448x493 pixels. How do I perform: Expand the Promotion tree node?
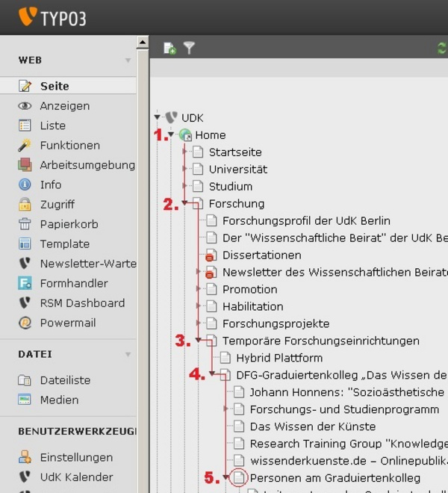pos(199,289)
